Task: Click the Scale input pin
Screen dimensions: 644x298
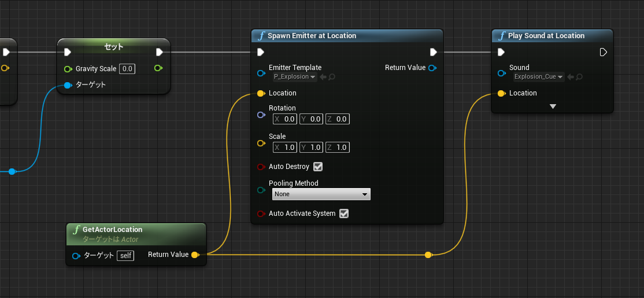Action: click(x=260, y=143)
